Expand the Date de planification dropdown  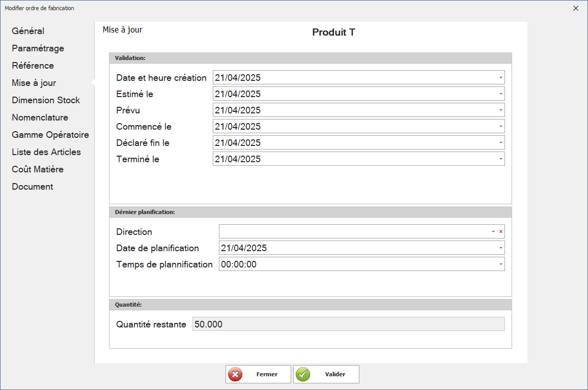click(500, 248)
